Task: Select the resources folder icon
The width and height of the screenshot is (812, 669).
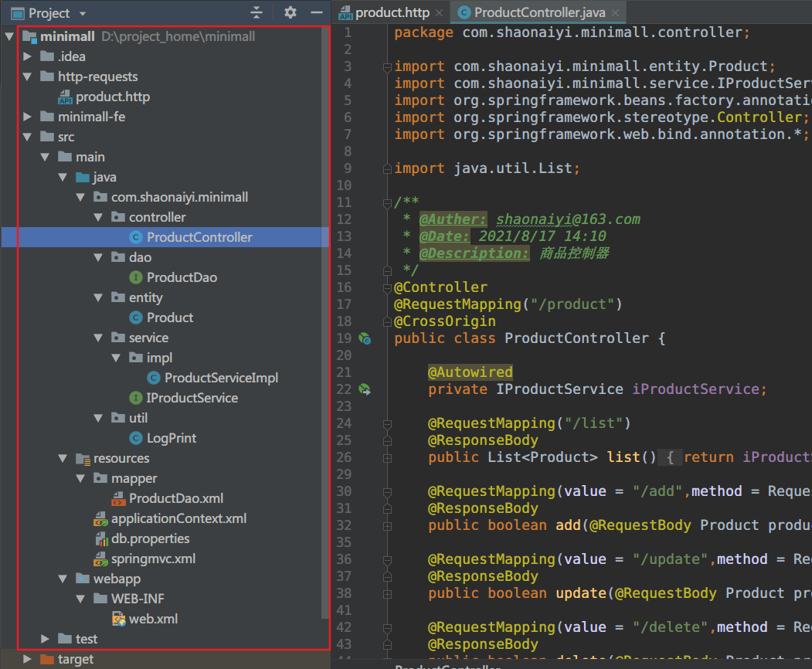Action: [x=83, y=458]
